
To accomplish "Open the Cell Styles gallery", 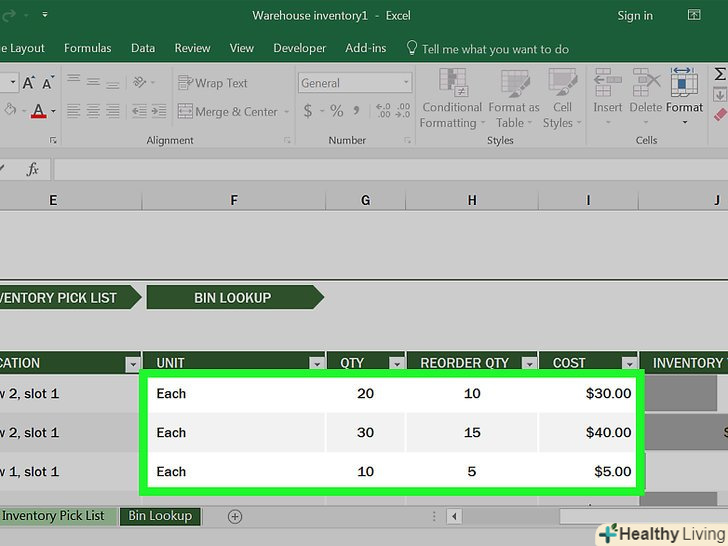I will coord(563,100).
